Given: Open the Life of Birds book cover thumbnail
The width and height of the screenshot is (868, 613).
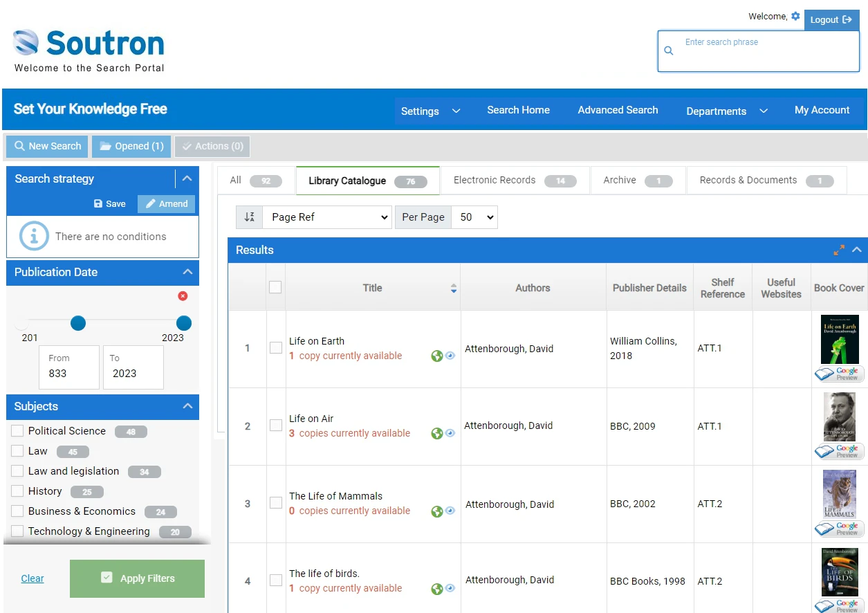Looking at the screenshot, I should [839, 572].
